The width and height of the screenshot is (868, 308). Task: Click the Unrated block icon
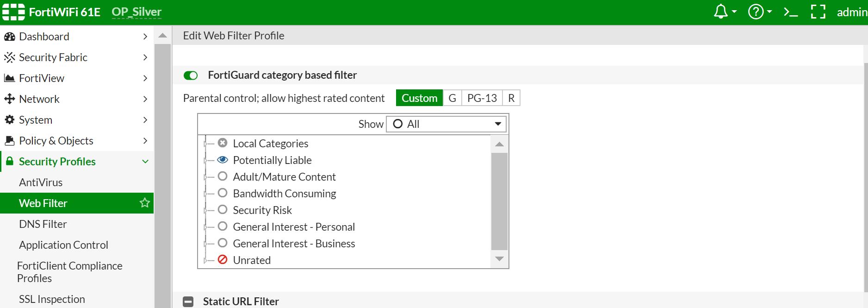[223, 259]
